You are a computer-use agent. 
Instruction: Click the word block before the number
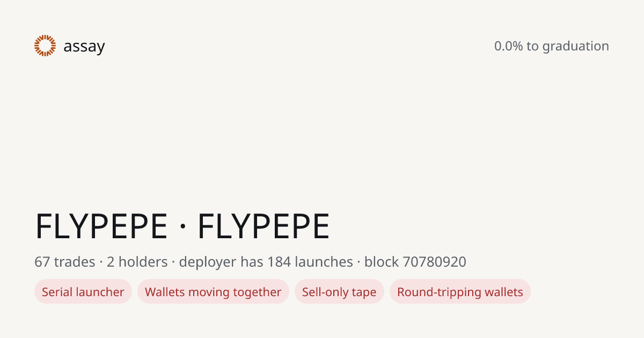coord(382,262)
